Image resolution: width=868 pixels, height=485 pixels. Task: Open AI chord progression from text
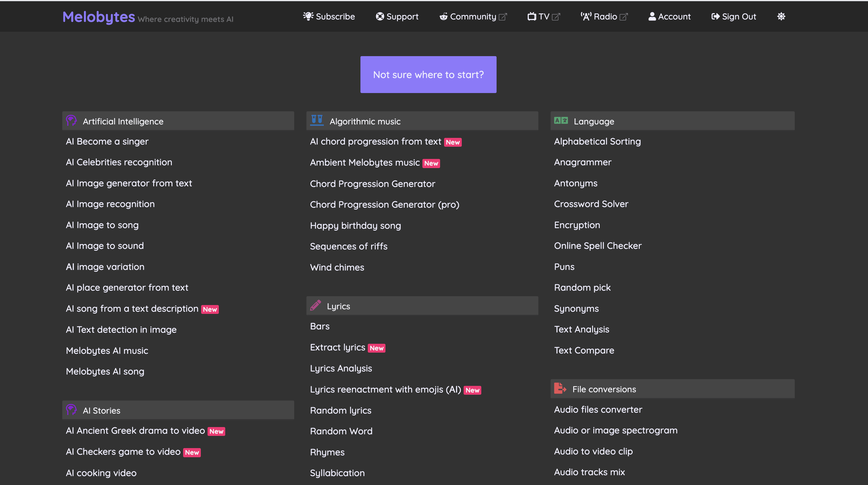(x=375, y=142)
